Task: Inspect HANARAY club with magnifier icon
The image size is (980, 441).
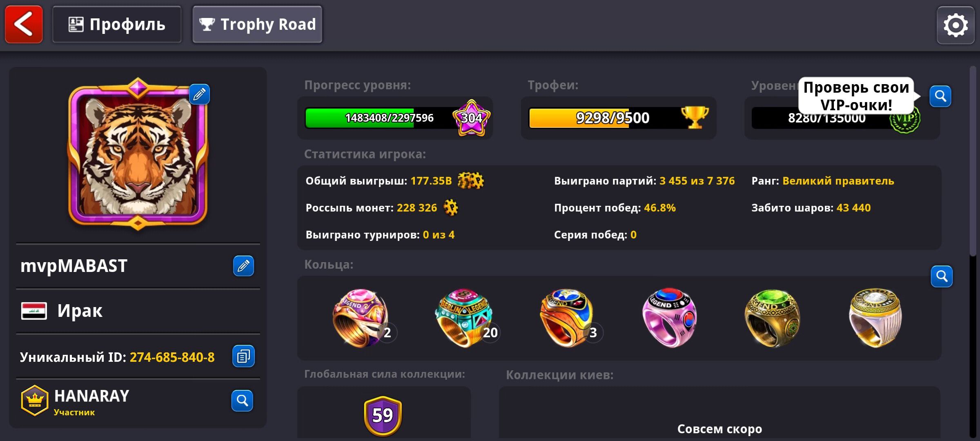Action: tap(242, 401)
